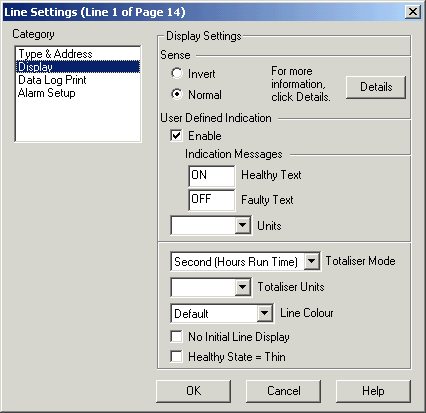
Task: Open the Line Colour dropdown
Action: [265, 313]
